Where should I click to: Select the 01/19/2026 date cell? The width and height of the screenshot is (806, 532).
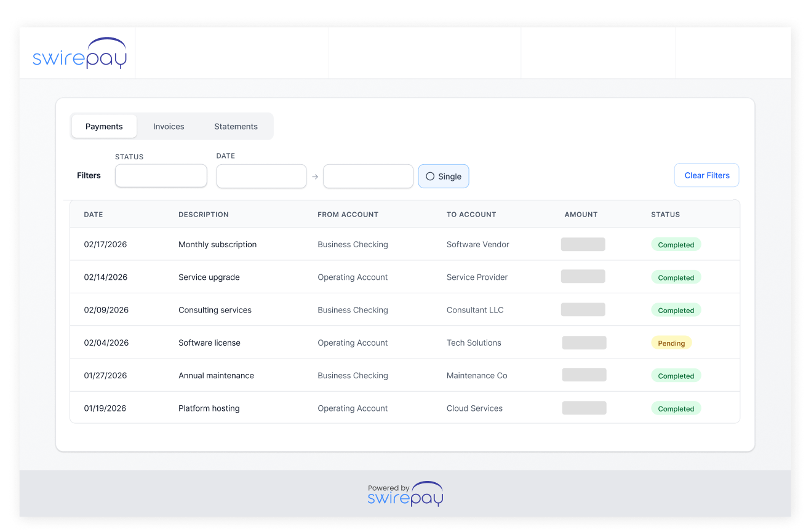(x=105, y=408)
